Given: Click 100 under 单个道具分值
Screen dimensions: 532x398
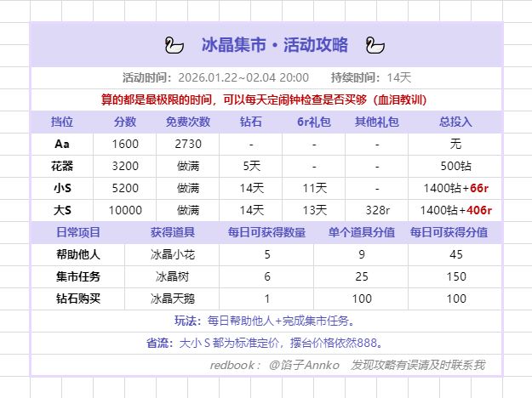Looking at the screenshot, I should pyautogui.click(x=362, y=298).
